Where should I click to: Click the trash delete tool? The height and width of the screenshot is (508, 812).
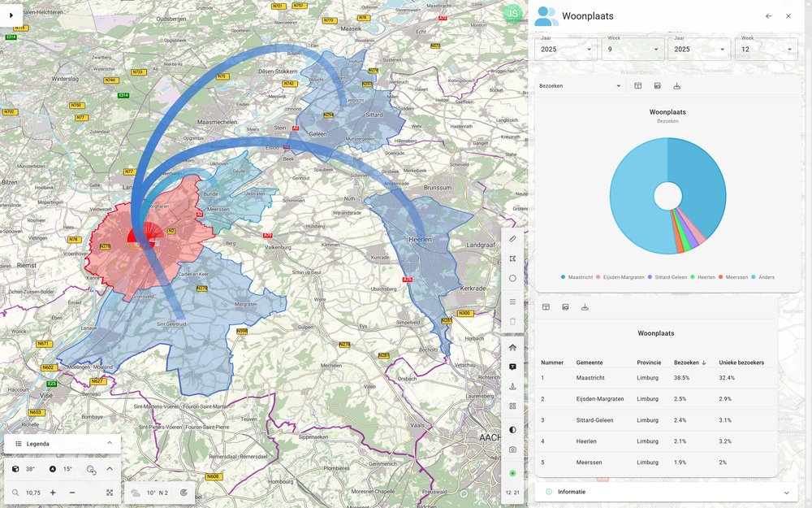[513, 320]
